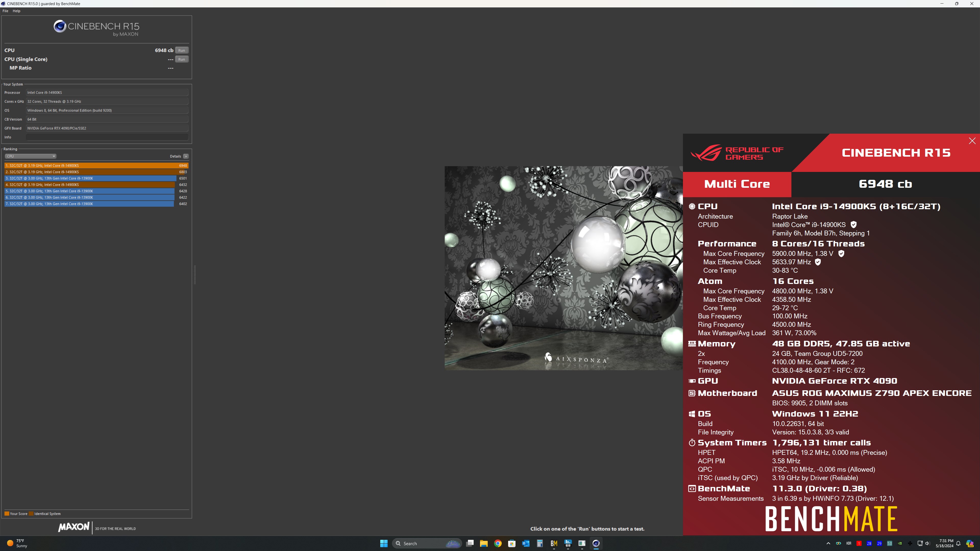Click the Cinebench R15 logo

point(96,28)
